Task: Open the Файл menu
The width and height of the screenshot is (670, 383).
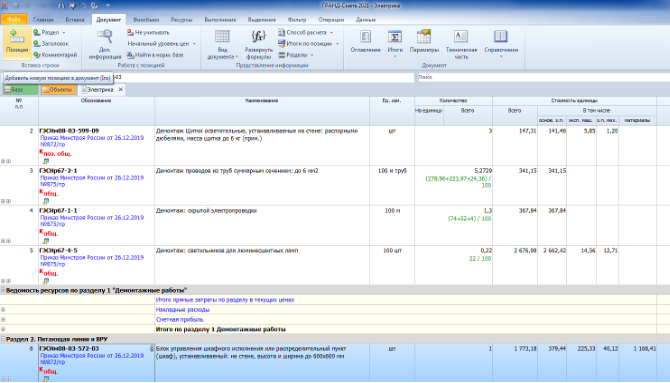Action: [x=14, y=19]
